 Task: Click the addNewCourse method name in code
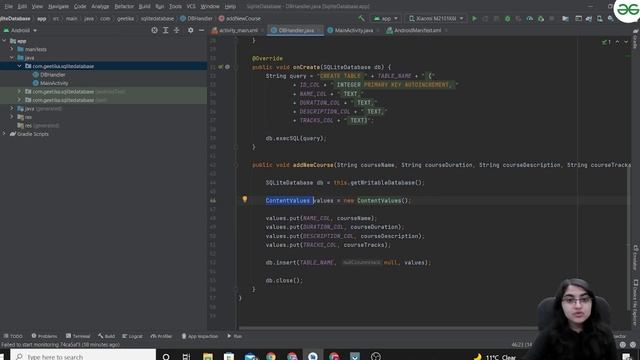(x=313, y=165)
